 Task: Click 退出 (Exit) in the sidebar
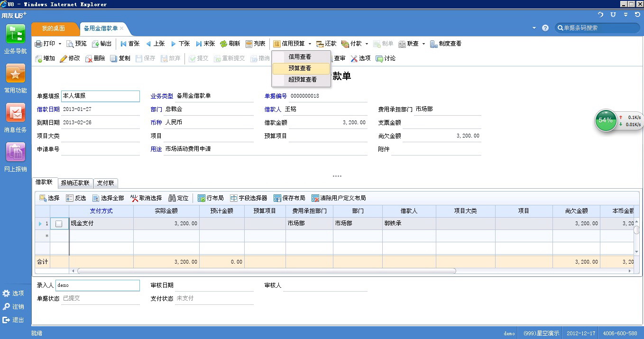tap(13, 320)
